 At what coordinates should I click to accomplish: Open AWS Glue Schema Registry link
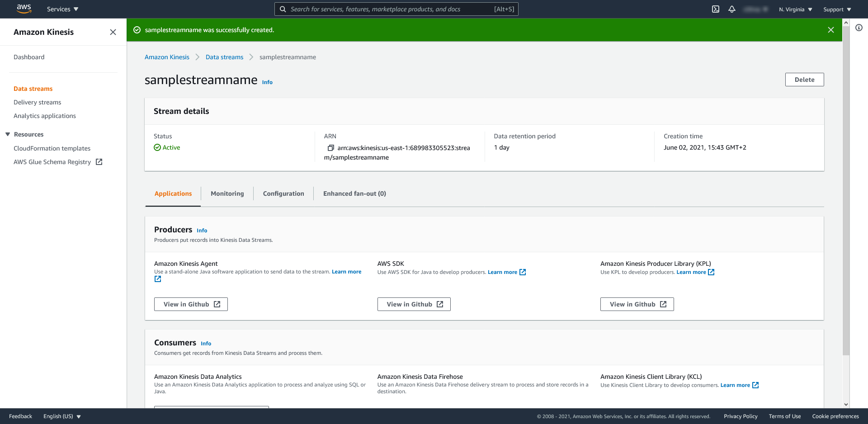52,162
